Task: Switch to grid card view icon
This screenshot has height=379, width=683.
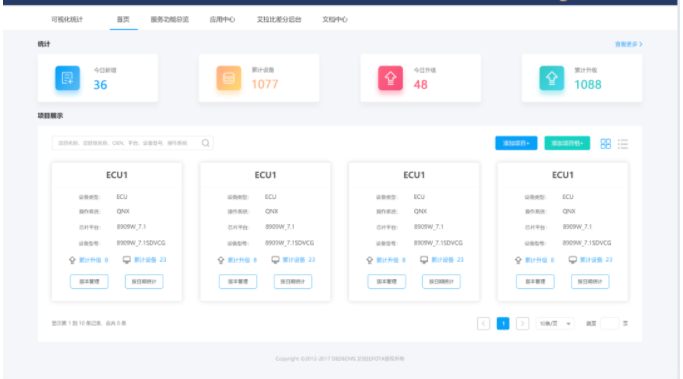Action: (605, 144)
